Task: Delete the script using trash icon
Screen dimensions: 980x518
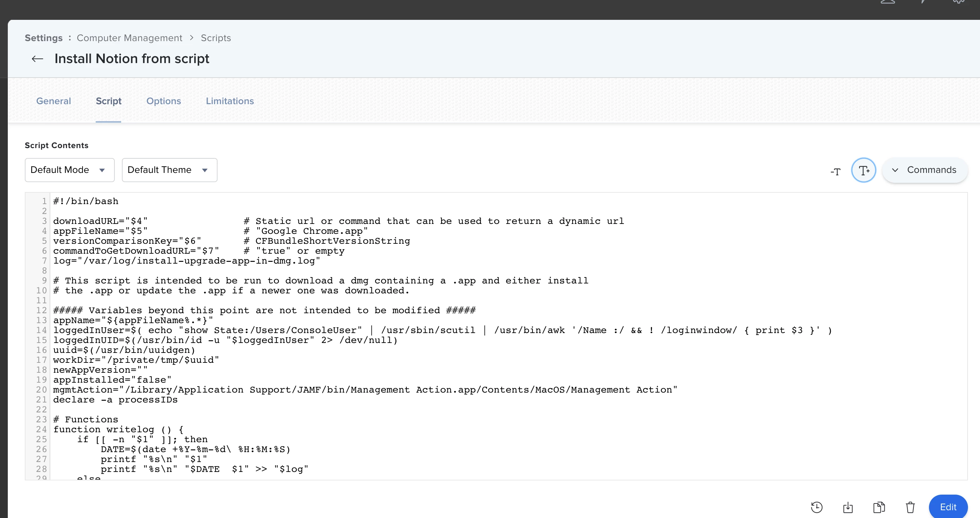Action: pyautogui.click(x=910, y=507)
